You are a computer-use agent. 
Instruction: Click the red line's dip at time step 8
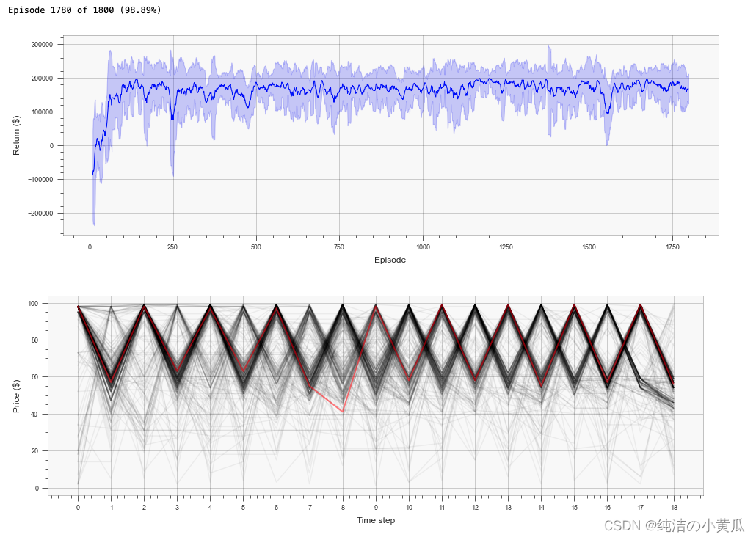pyautogui.click(x=343, y=412)
